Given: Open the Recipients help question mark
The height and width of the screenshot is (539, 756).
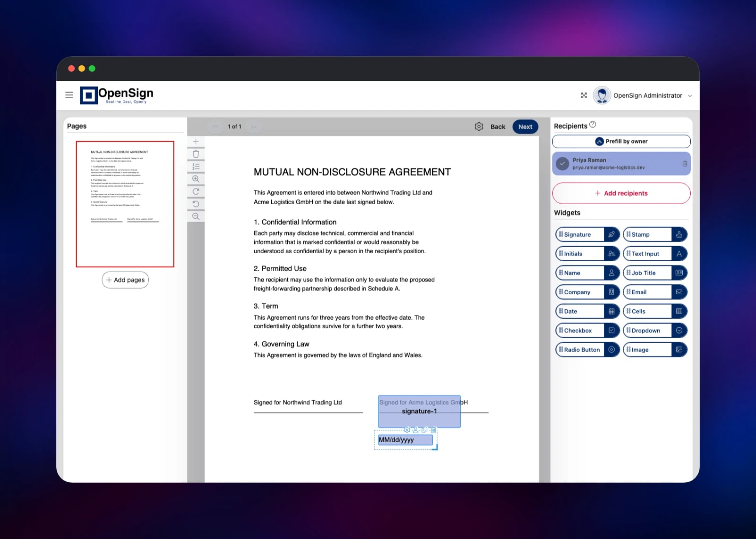Looking at the screenshot, I should [x=593, y=125].
